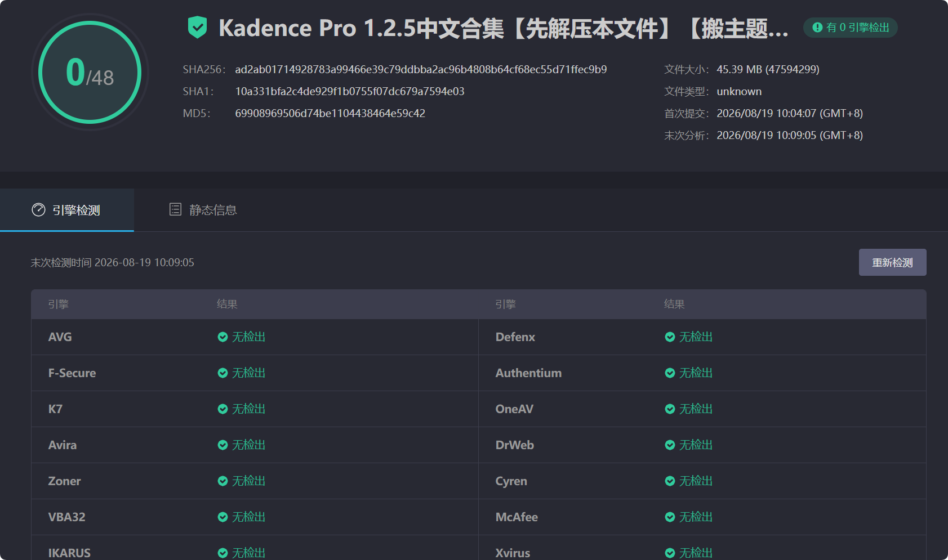Click the green check icon in the AVG row
The height and width of the screenshot is (560, 948).
pyautogui.click(x=222, y=337)
